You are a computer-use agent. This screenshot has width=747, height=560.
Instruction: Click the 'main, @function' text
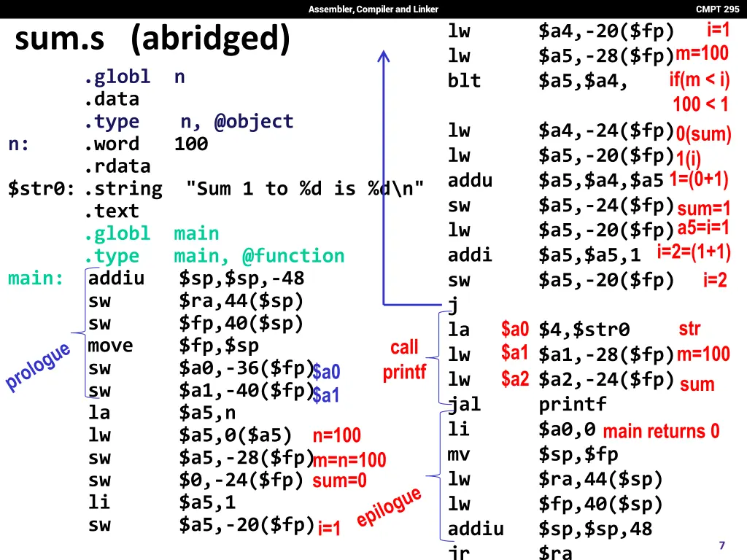[259, 256]
